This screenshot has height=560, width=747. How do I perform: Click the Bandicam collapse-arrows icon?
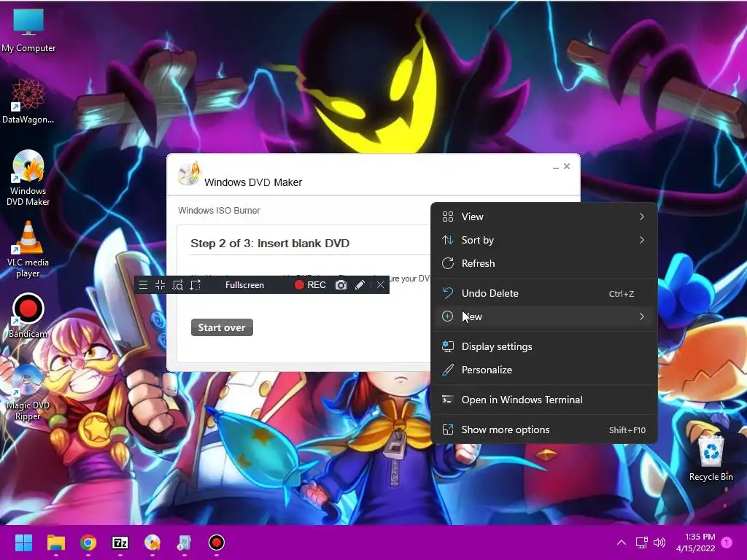160,285
